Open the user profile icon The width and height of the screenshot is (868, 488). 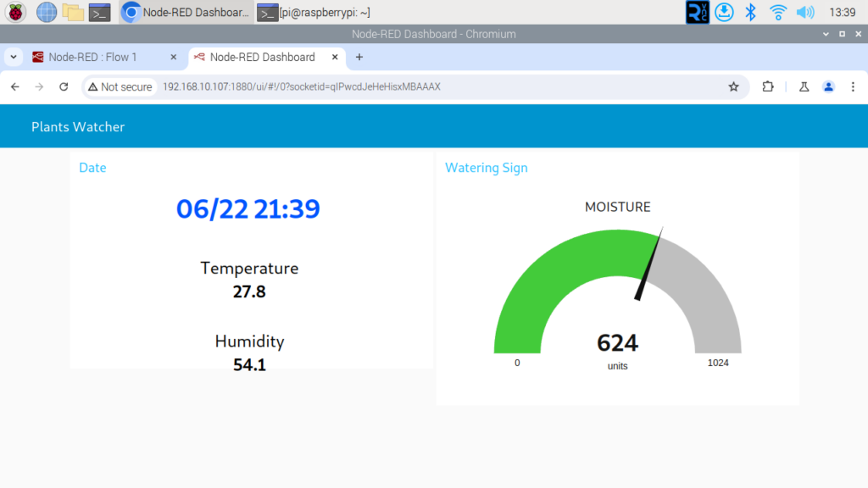(x=828, y=87)
